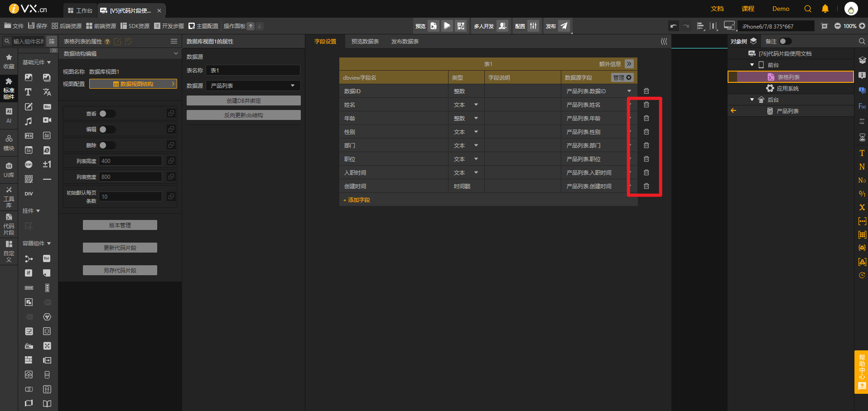The image size is (868, 411).
Task: Delete the 入职时间 field row
Action: pos(646,172)
